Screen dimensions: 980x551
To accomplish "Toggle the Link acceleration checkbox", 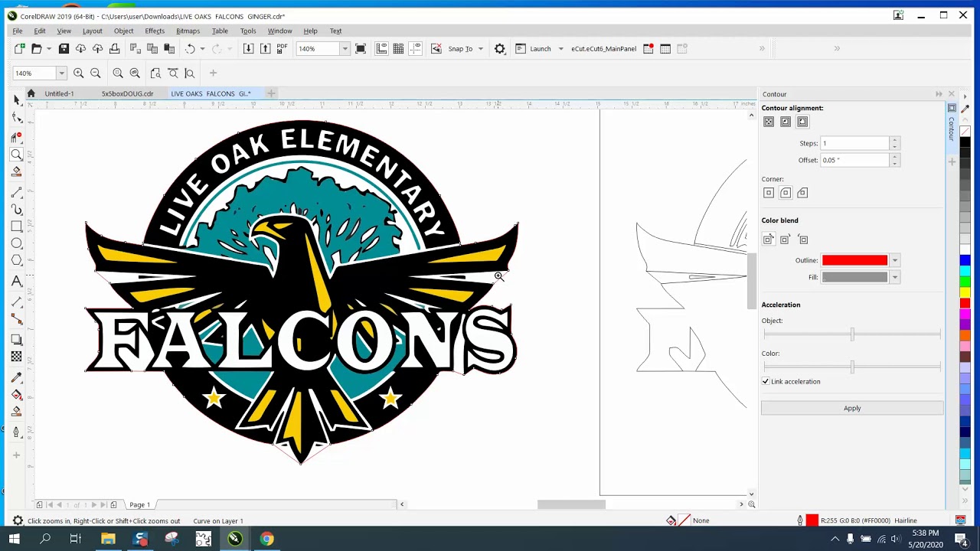I will pyautogui.click(x=766, y=381).
